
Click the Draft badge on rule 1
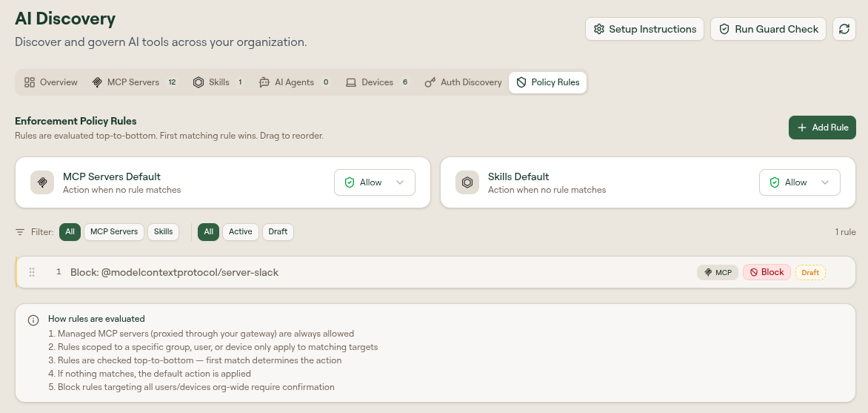pos(810,272)
